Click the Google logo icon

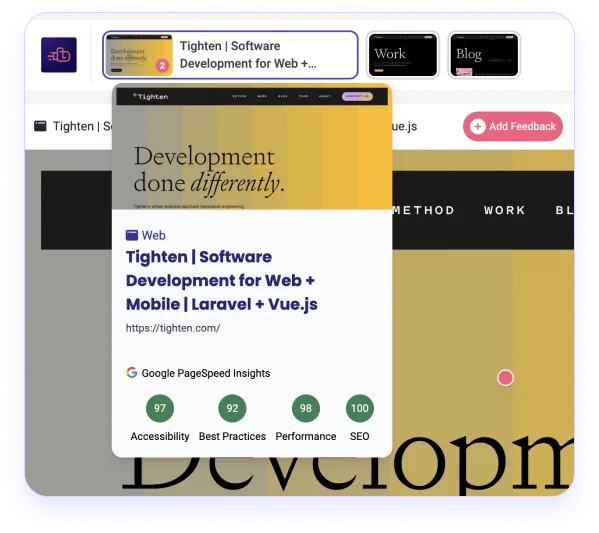[x=132, y=373]
